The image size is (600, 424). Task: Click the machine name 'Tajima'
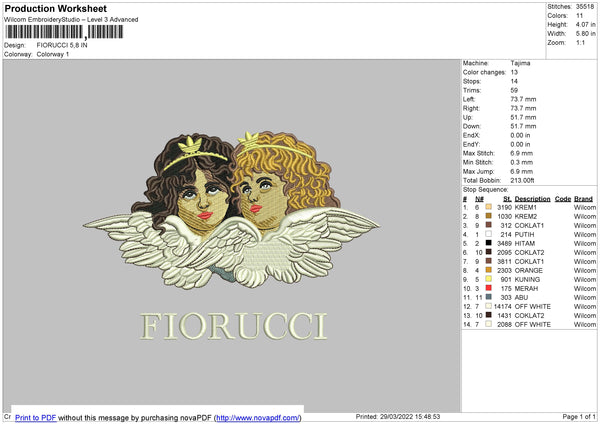[x=520, y=63]
